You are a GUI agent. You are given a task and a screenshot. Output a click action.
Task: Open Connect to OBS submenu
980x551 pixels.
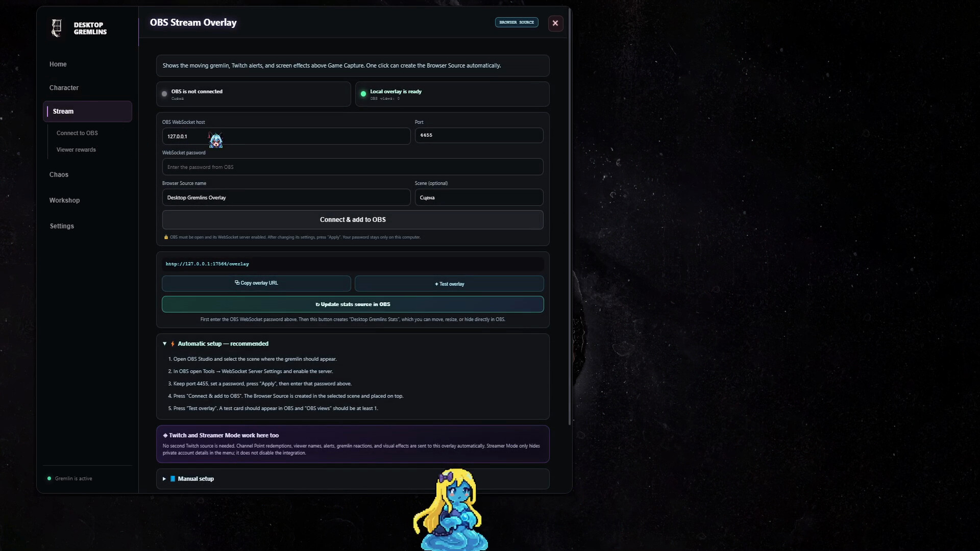[77, 133]
